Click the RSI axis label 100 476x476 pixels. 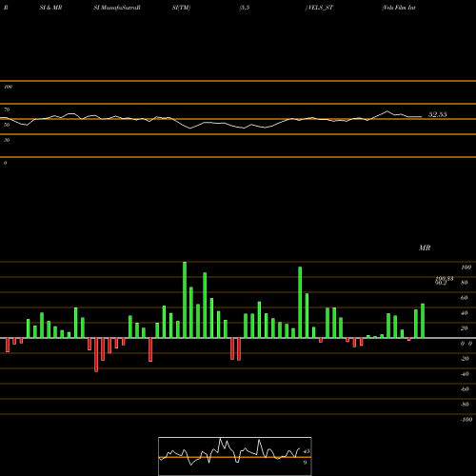point(8,87)
